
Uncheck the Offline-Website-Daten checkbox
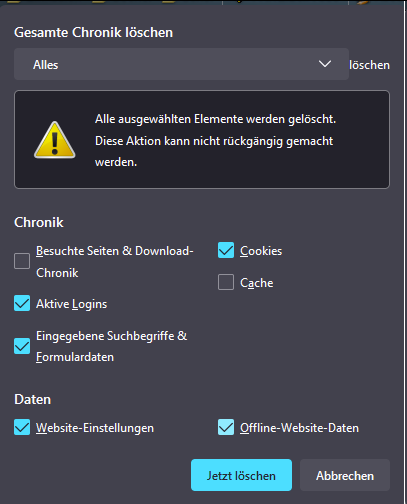[226, 427]
